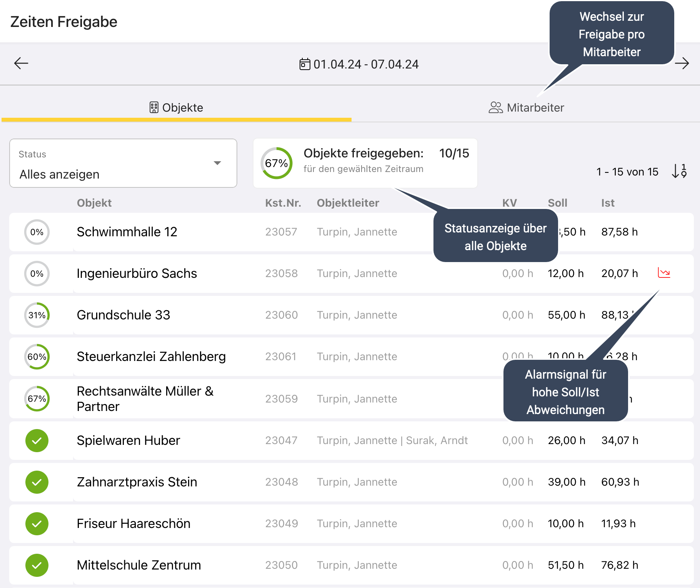Click the date range 01.04.24 - 07.04.24
The width and height of the screenshot is (700, 588).
366,64
